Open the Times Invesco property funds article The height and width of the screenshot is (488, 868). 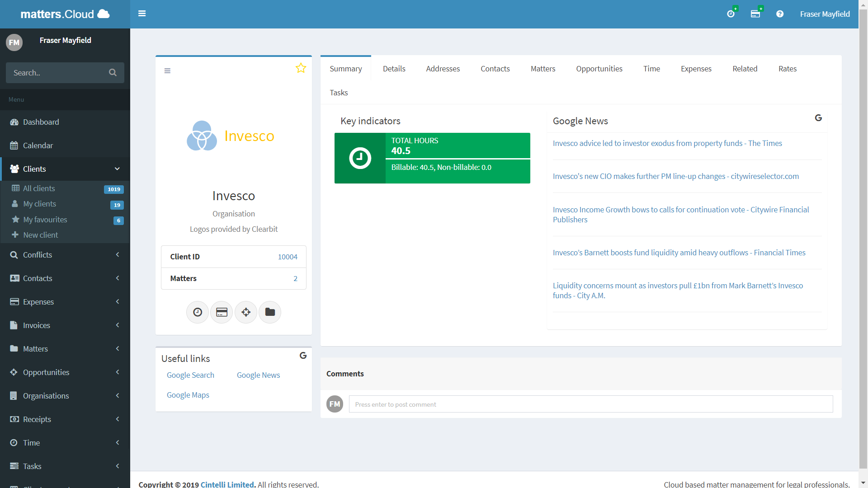pos(667,143)
